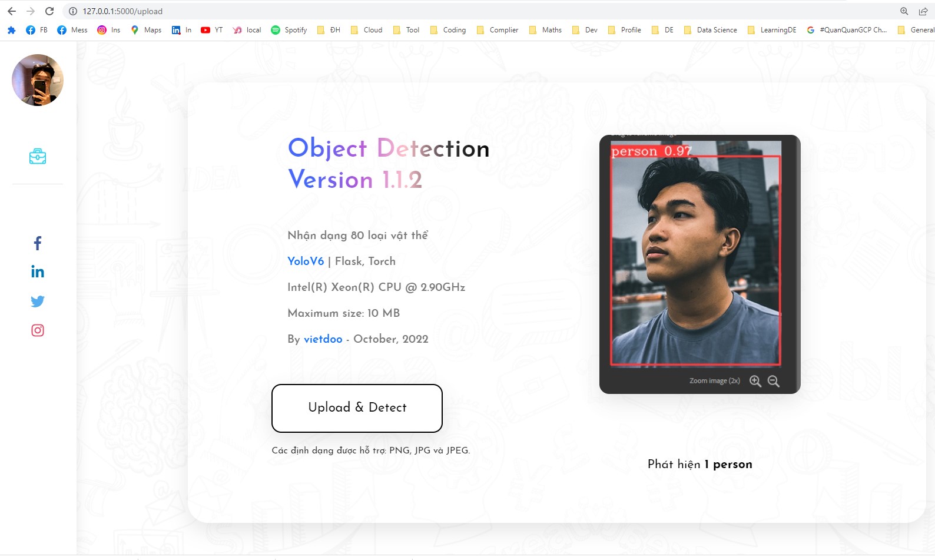Open the Data Science bookmarks folder
The width and height of the screenshot is (935, 560).
click(710, 30)
